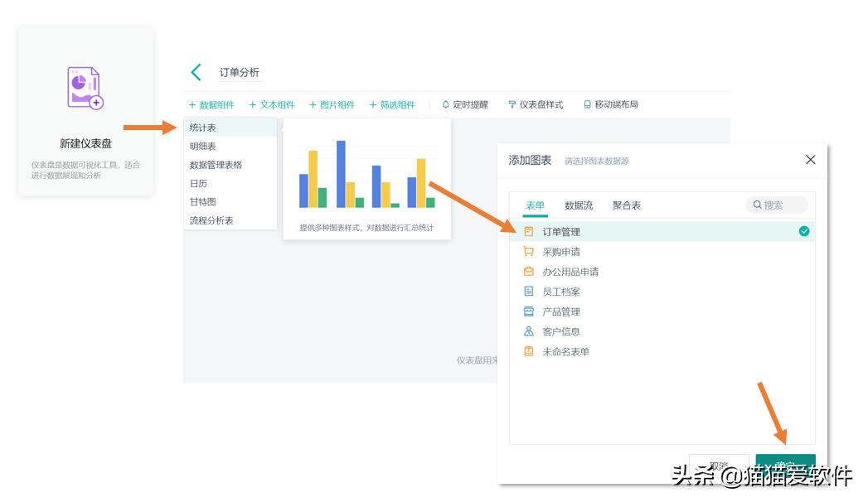Switch to the 聚合表 tab
The height and width of the screenshot is (502, 868).
625,205
